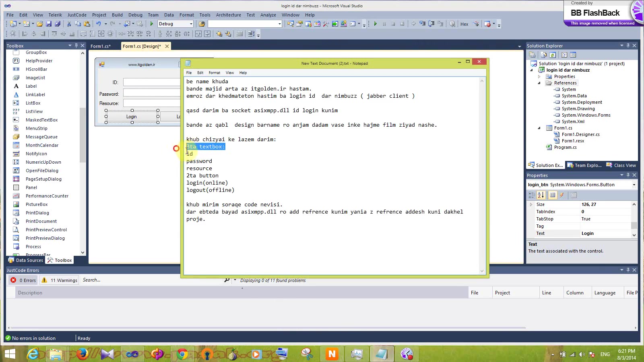The width and height of the screenshot is (644, 362).
Task: Click the Windows Start button
Action: (10, 354)
